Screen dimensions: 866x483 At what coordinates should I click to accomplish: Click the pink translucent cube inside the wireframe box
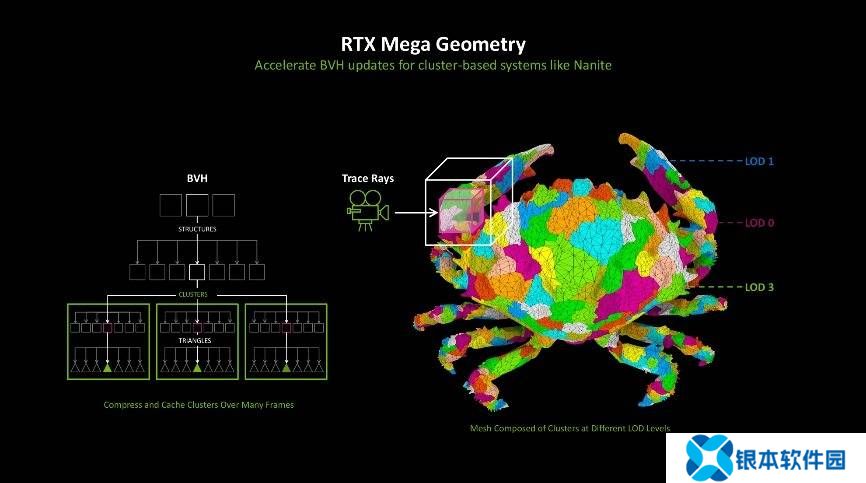coord(461,212)
